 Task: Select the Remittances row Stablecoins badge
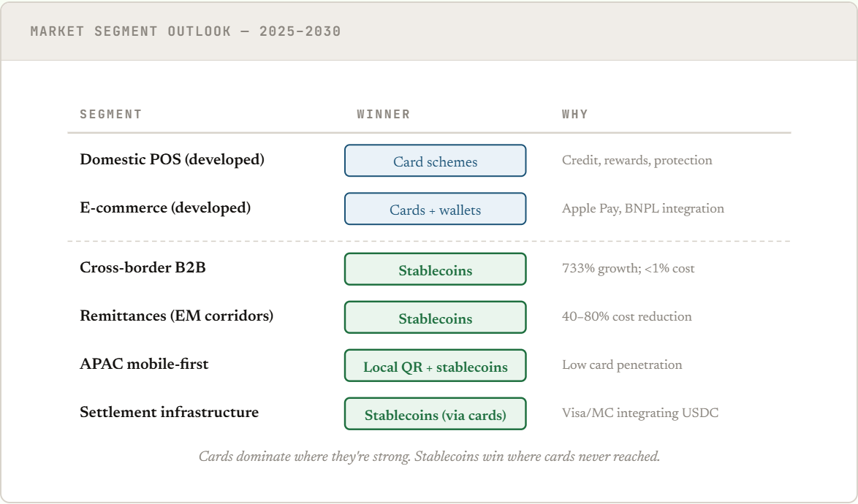point(435,318)
